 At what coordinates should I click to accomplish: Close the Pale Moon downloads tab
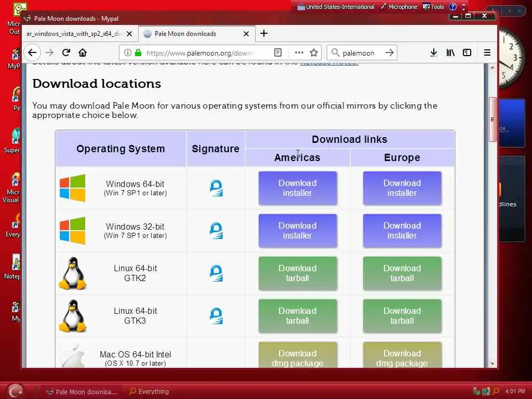tap(246, 34)
